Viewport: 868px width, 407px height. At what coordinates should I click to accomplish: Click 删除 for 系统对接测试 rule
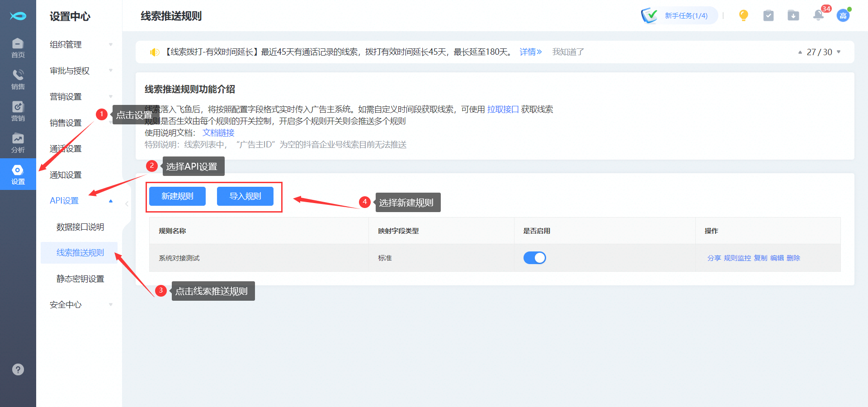click(x=793, y=258)
